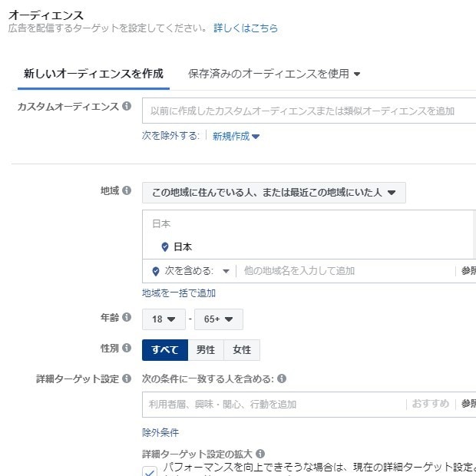Select 男性 gender option
Viewport: 476px width, 476px height.
[x=206, y=350]
